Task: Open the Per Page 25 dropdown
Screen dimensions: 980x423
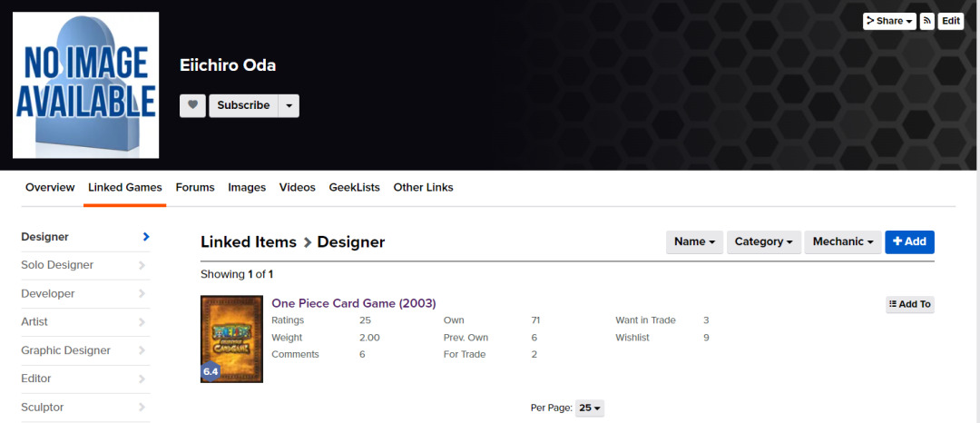Action: tap(590, 408)
